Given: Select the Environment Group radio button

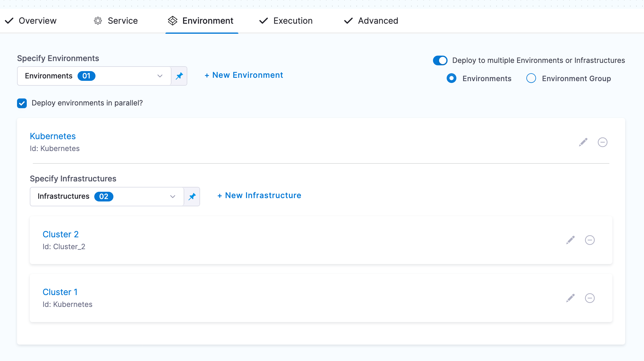Looking at the screenshot, I should coord(531,78).
